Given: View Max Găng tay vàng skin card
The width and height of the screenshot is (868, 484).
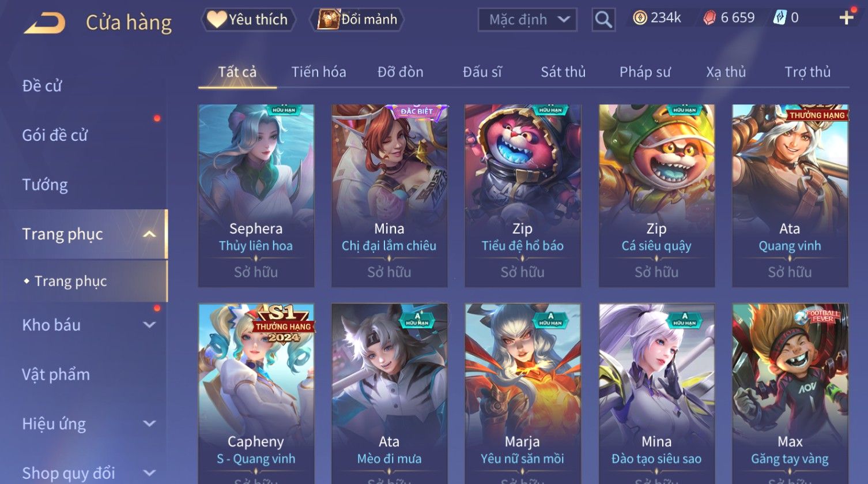Looking at the screenshot, I should click(790, 393).
